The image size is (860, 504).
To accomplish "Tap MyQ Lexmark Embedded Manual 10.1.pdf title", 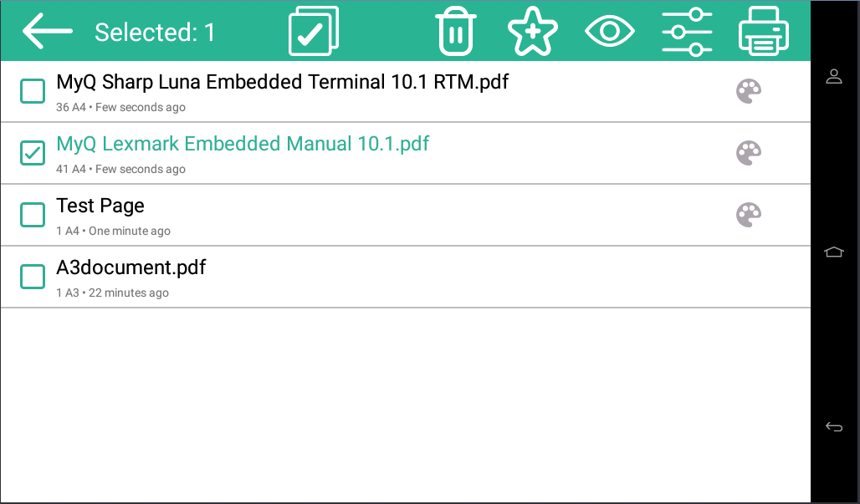I will 243,144.
